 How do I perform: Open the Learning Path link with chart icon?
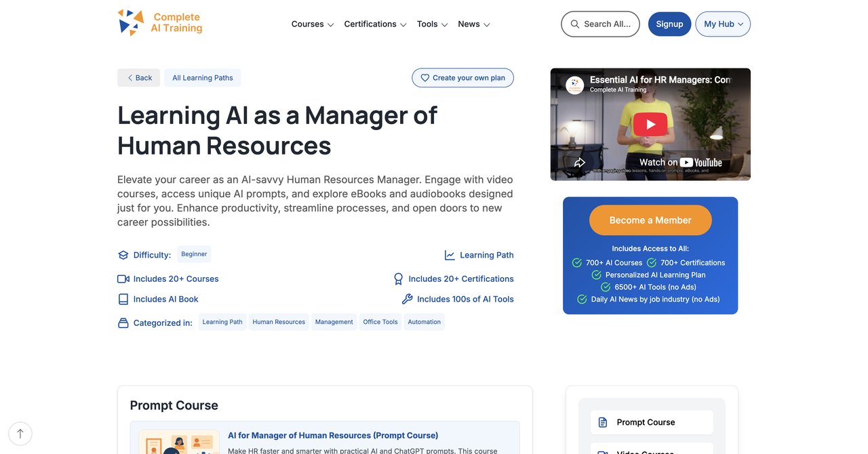pyautogui.click(x=479, y=255)
